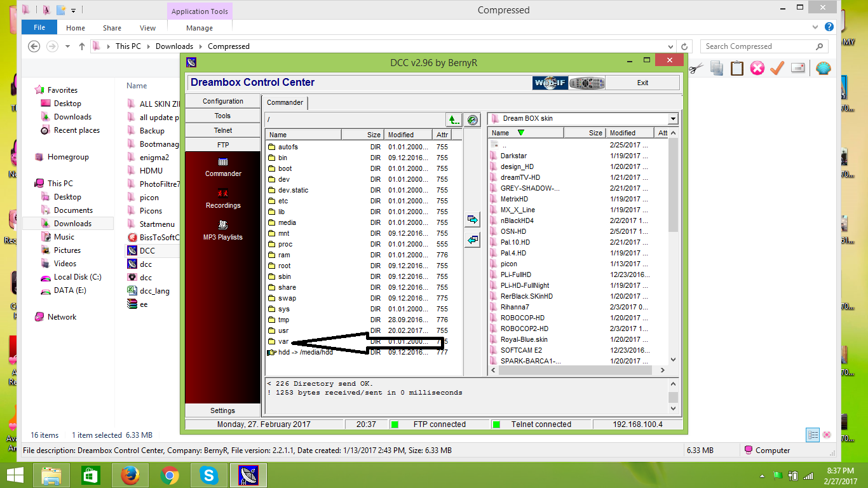Open the FTP menu in DCC
868x488 pixels.
click(x=222, y=145)
